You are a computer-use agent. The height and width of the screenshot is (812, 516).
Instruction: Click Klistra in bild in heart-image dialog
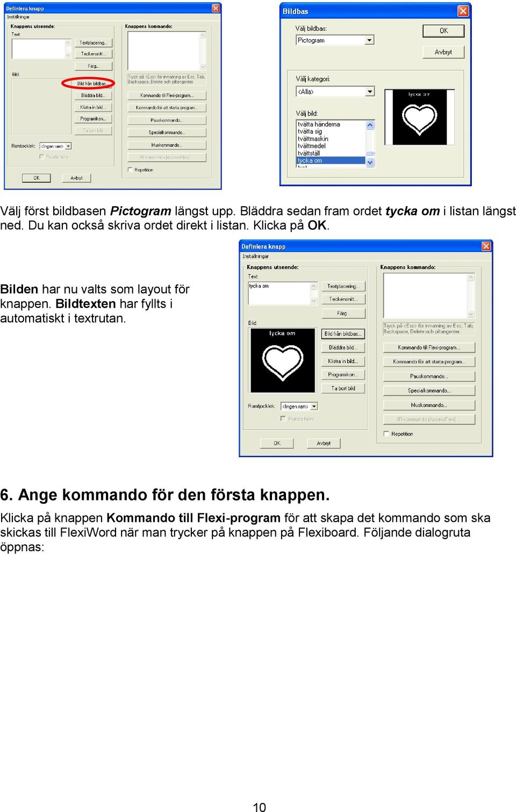tap(343, 361)
